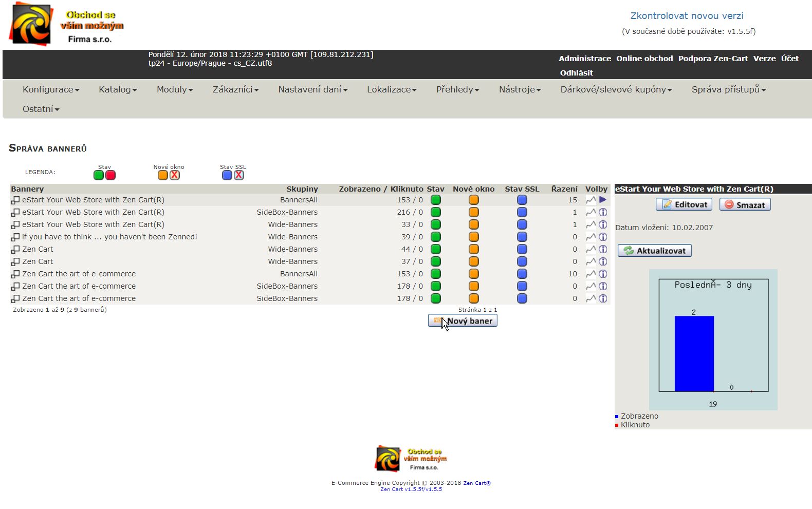812x509 pixels.
Task: Go to Online obchod in header menu
Action: [644, 59]
